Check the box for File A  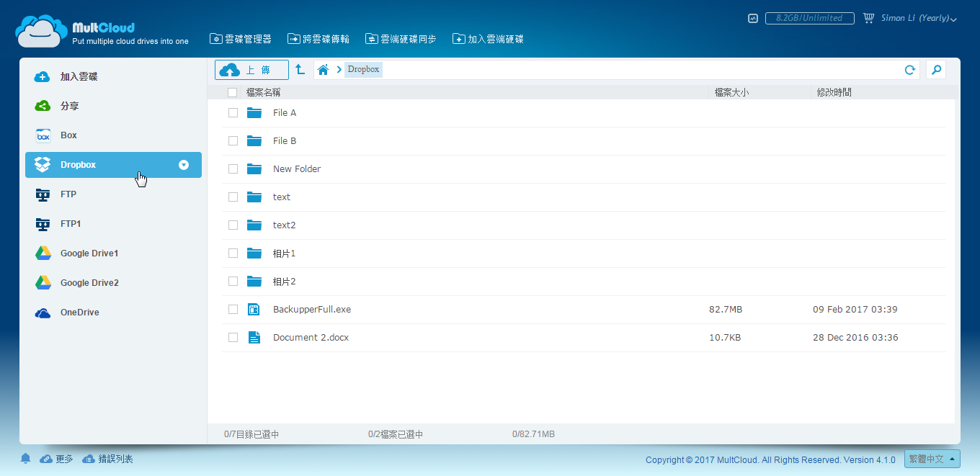(x=233, y=113)
